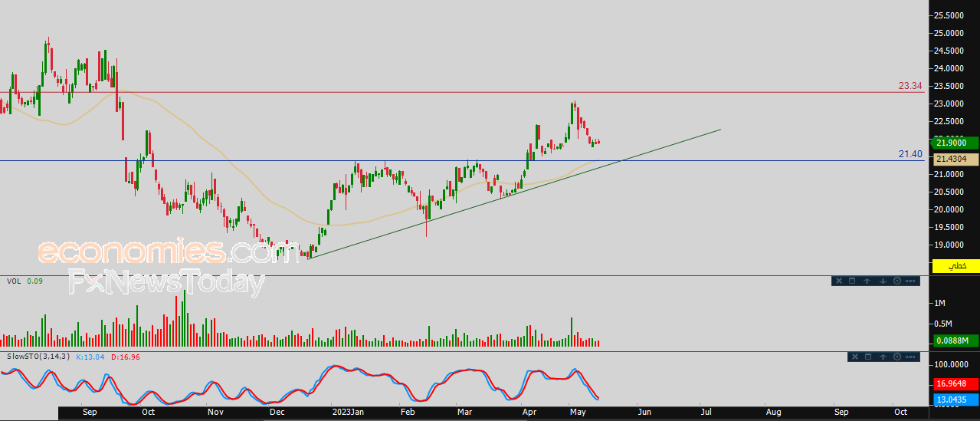Close the SlowSTO indicator panel
The image size is (980, 421).
coord(854,357)
